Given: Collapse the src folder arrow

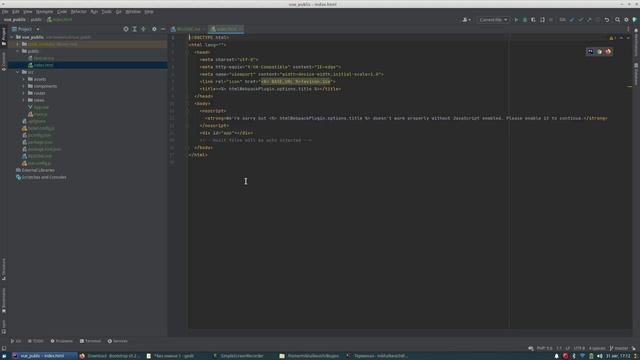Looking at the screenshot, I should tap(18, 72).
